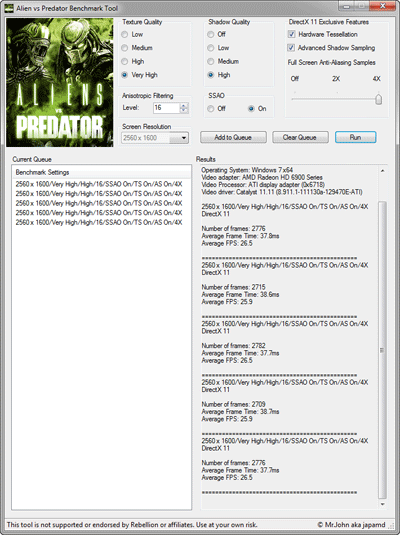The height and width of the screenshot is (535, 400).
Task: Start the benchmark with Run button
Action: click(355, 137)
